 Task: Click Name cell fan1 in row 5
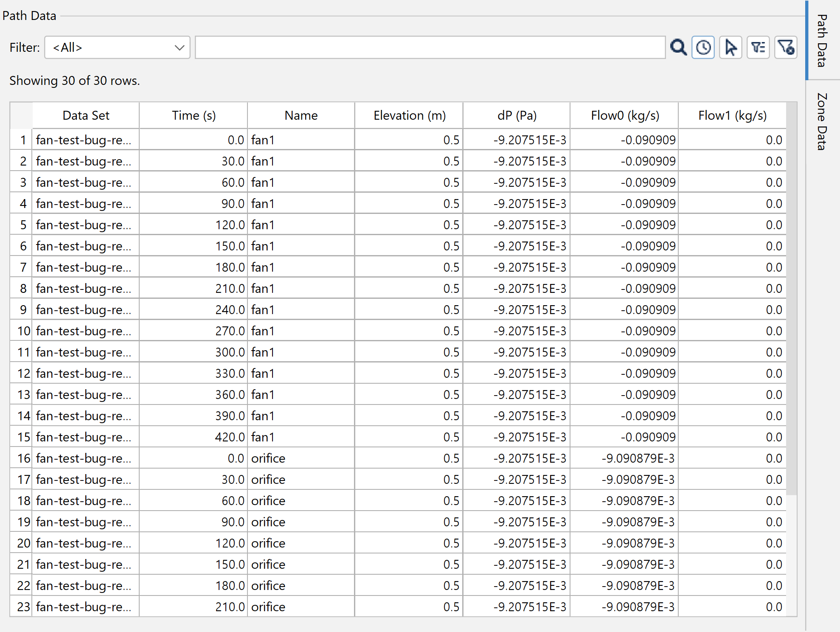301,225
